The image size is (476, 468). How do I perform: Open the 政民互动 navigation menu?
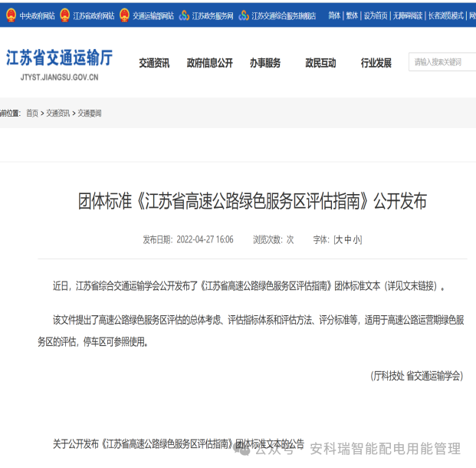point(320,63)
